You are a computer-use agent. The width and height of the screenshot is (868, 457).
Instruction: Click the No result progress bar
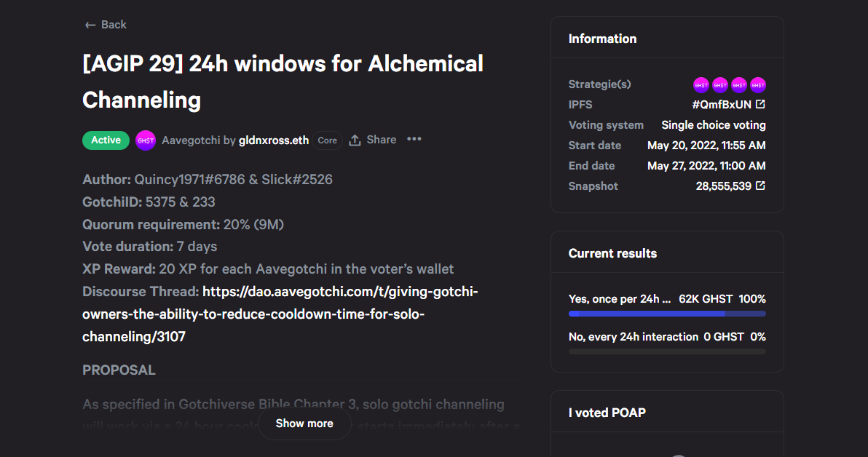[x=667, y=351]
